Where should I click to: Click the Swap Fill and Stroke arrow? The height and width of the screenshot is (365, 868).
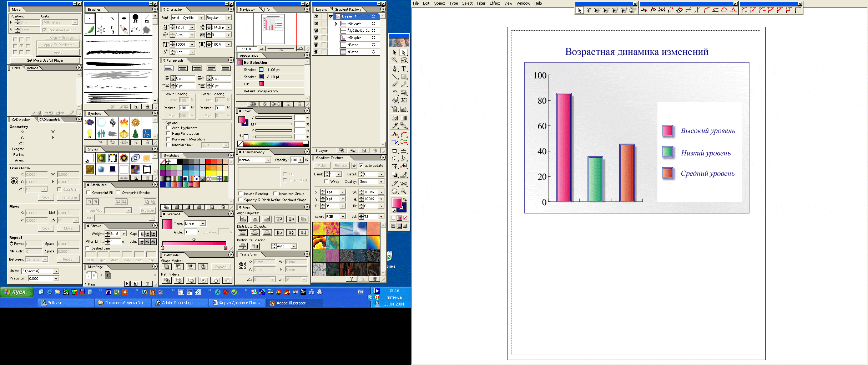pos(405,200)
